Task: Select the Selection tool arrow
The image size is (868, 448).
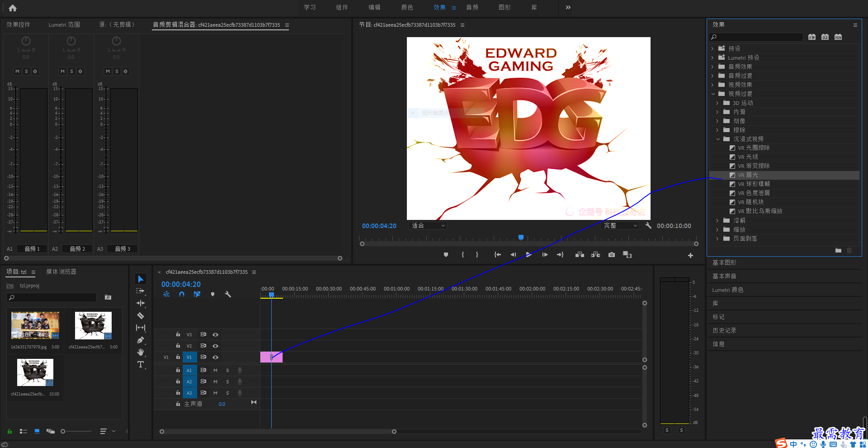Action: click(140, 279)
